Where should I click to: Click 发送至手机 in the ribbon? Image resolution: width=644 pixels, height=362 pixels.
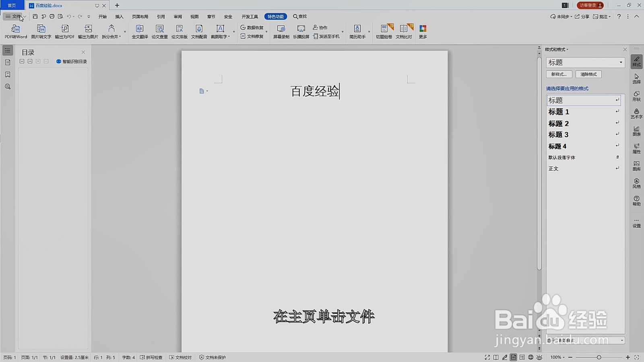click(326, 36)
